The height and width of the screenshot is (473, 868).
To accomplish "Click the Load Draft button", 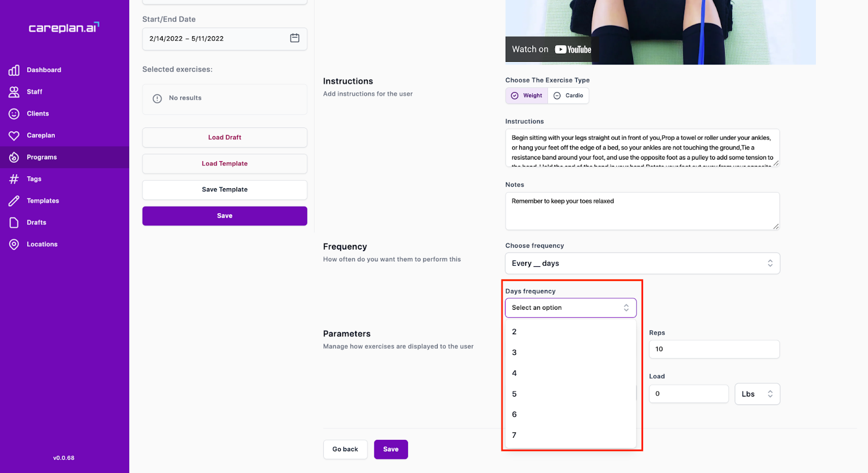I will tap(225, 138).
